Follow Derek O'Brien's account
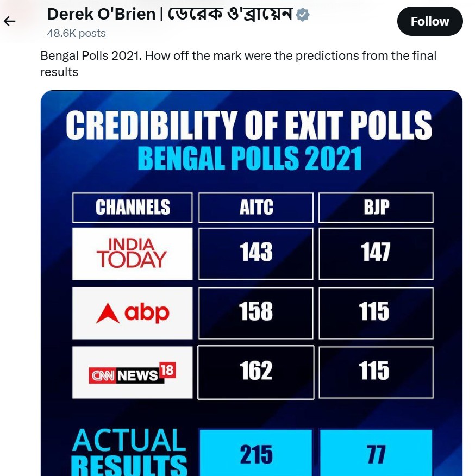This screenshot has width=475, height=476. (x=429, y=21)
